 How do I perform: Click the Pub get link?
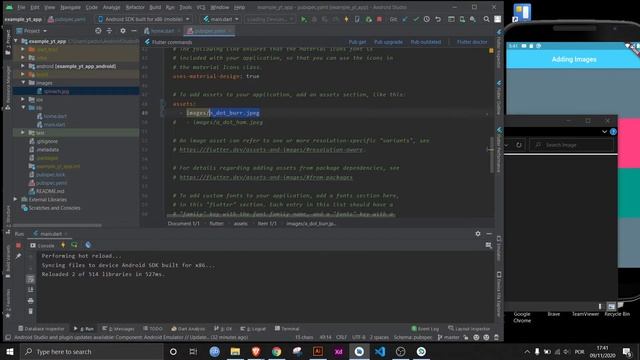pos(358,42)
